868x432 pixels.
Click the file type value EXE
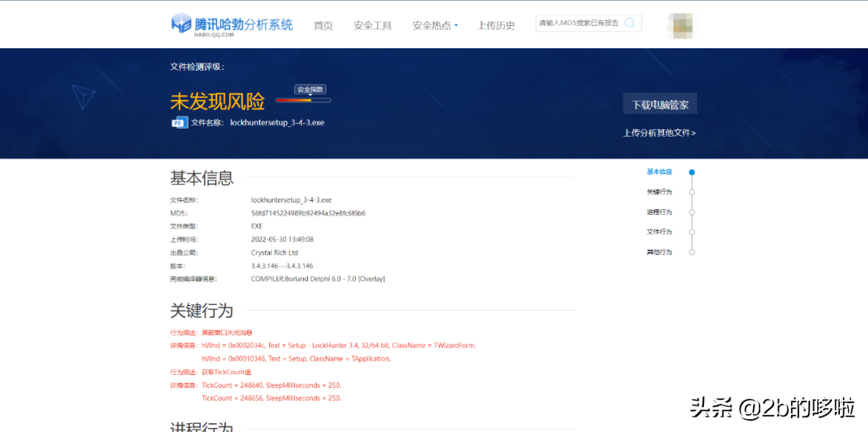click(x=257, y=227)
